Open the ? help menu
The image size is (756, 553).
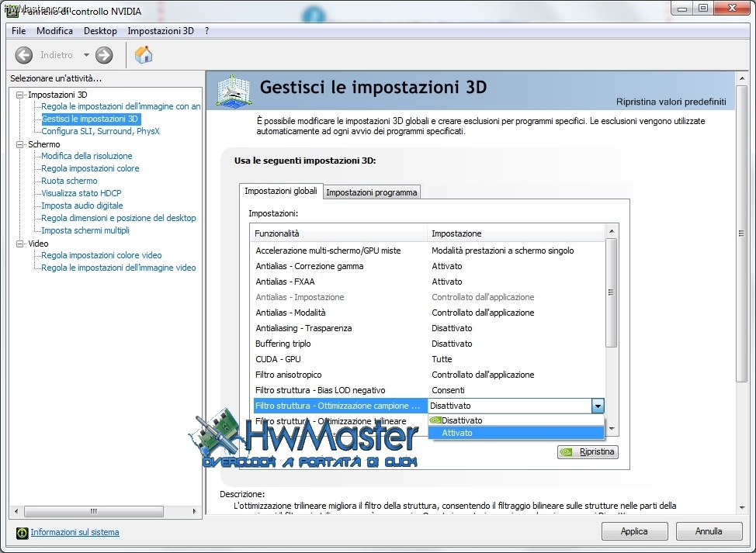click(x=206, y=31)
